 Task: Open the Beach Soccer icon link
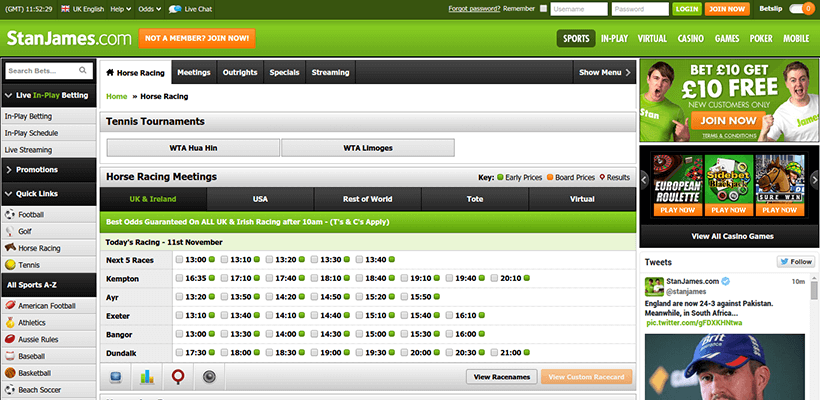coord(9,390)
